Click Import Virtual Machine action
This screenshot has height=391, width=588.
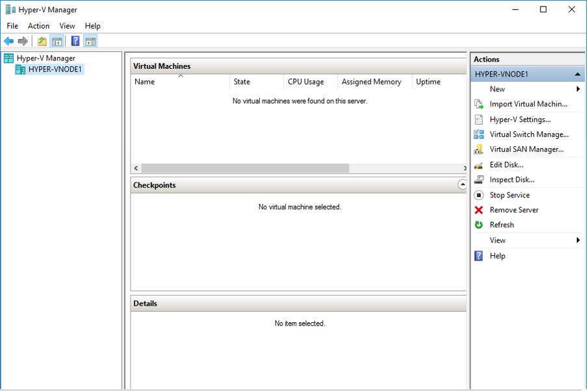(x=528, y=104)
